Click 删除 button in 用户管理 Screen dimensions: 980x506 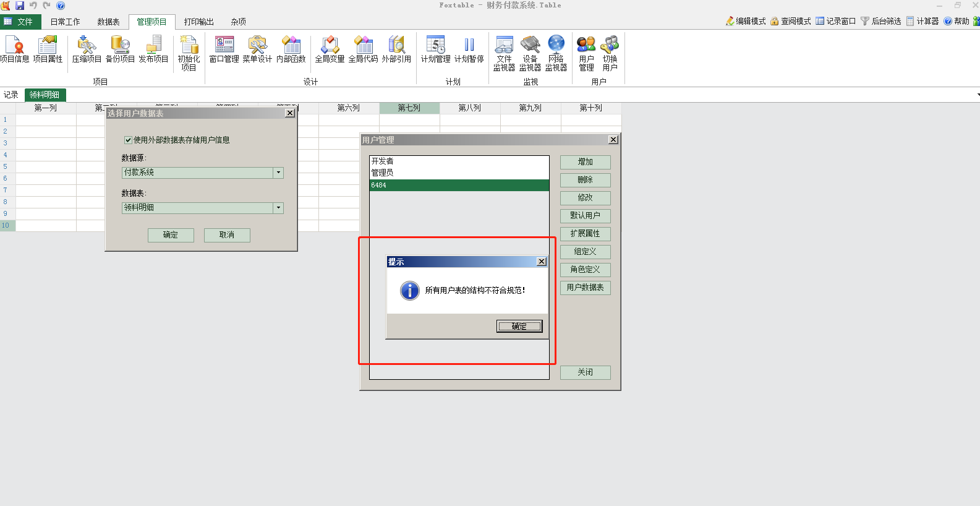coord(586,180)
